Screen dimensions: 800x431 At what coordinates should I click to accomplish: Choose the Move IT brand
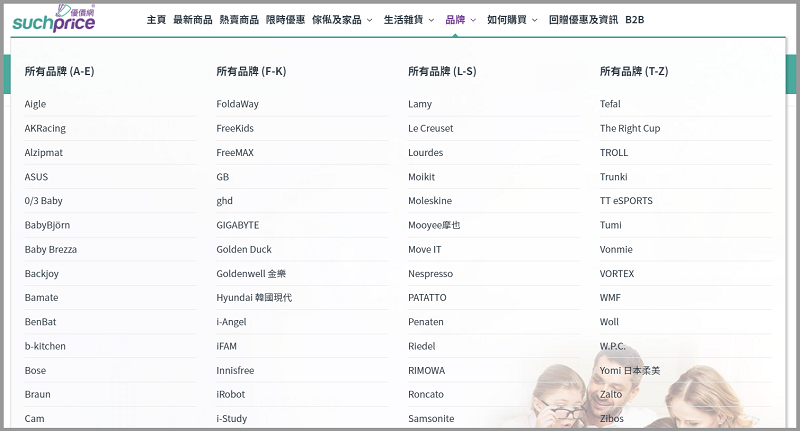[424, 249]
